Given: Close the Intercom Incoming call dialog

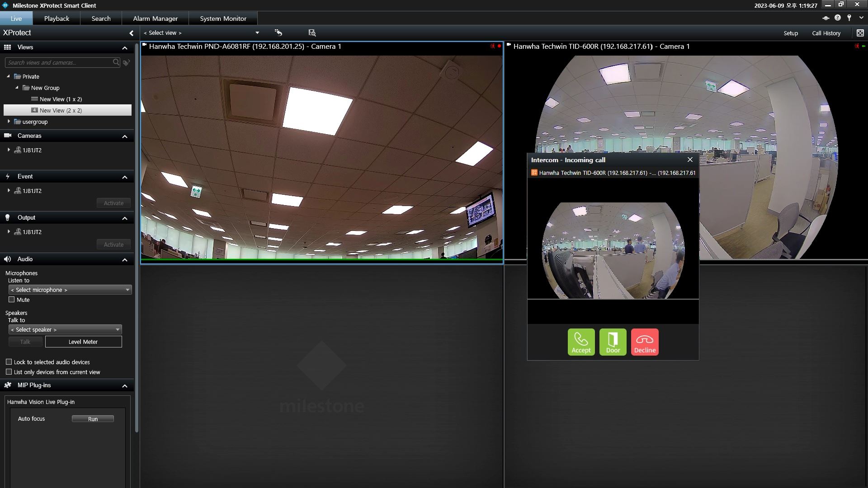Looking at the screenshot, I should pyautogui.click(x=690, y=160).
